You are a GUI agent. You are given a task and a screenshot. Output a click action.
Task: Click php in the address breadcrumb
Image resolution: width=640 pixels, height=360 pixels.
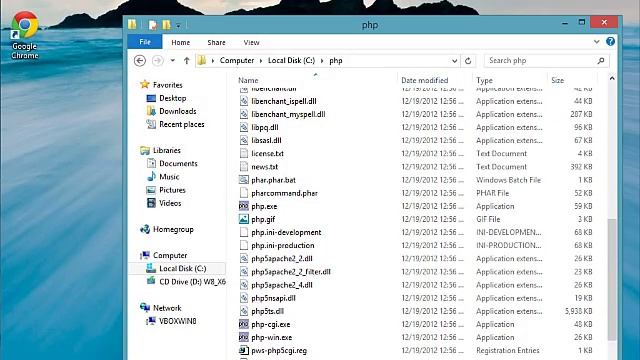point(336,60)
